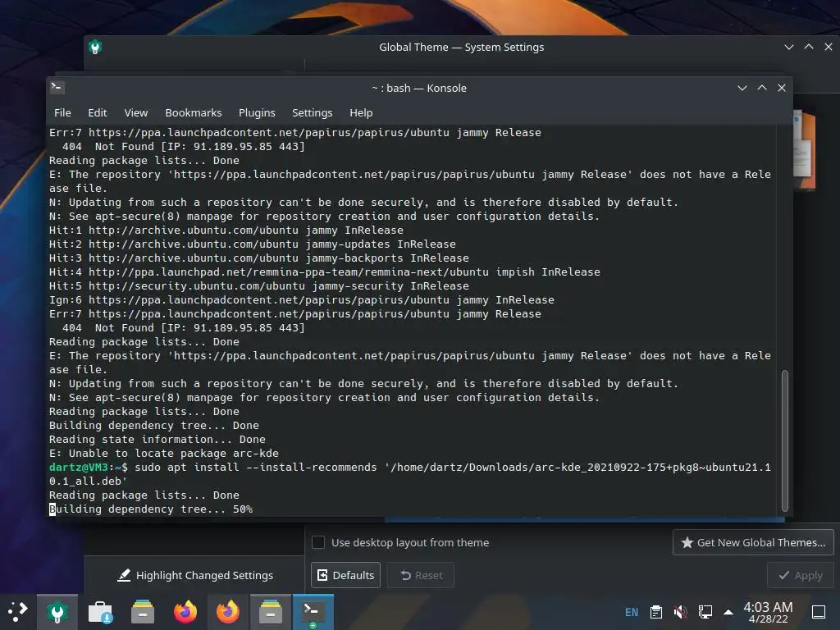Click the Apply button in System Settings

801,575
